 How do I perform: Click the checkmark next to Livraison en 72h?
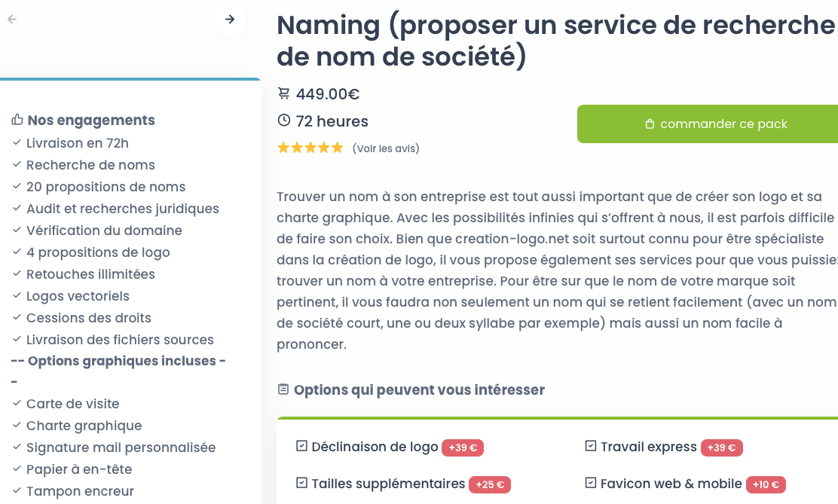[x=17, y=142]
